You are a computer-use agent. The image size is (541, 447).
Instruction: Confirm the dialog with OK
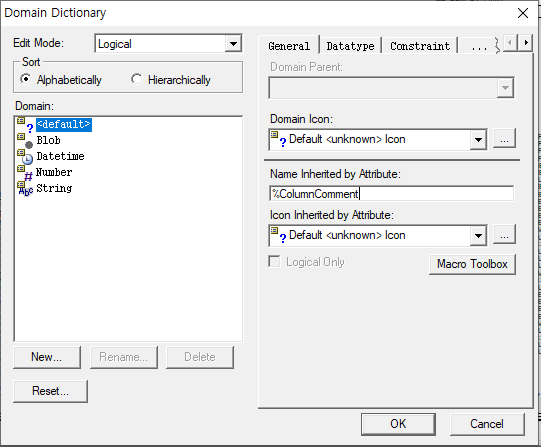[x=398, y=424]
